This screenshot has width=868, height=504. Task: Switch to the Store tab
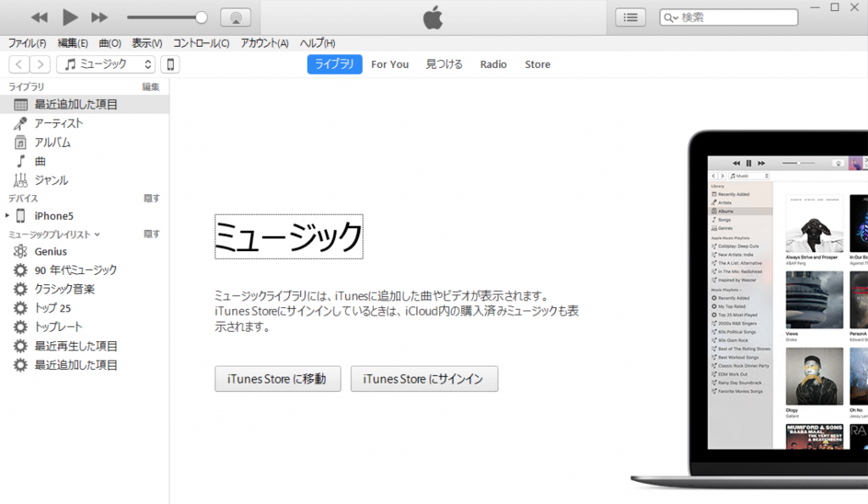coord(537,64)
